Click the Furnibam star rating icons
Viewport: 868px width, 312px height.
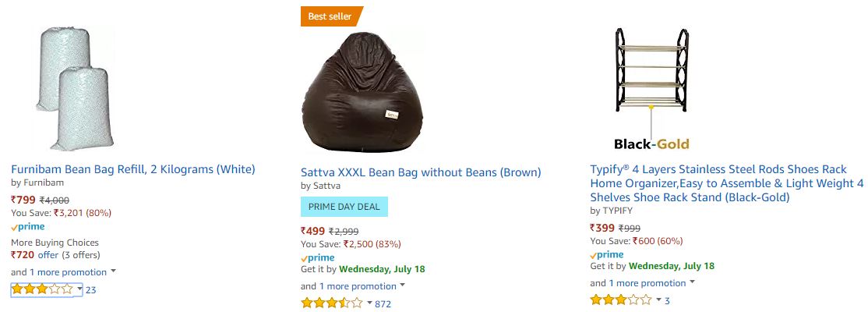(42, 289)
